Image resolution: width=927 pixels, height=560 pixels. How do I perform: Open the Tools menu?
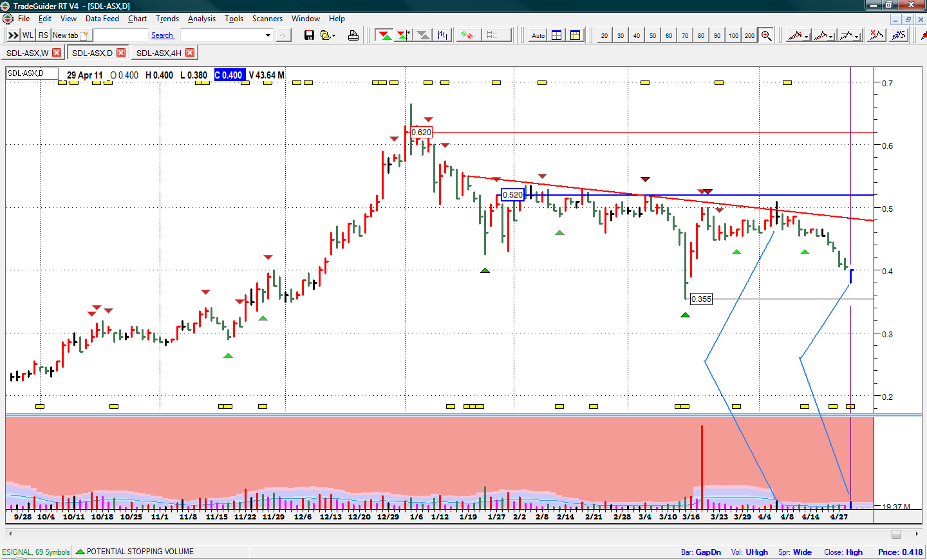point(234,19)
